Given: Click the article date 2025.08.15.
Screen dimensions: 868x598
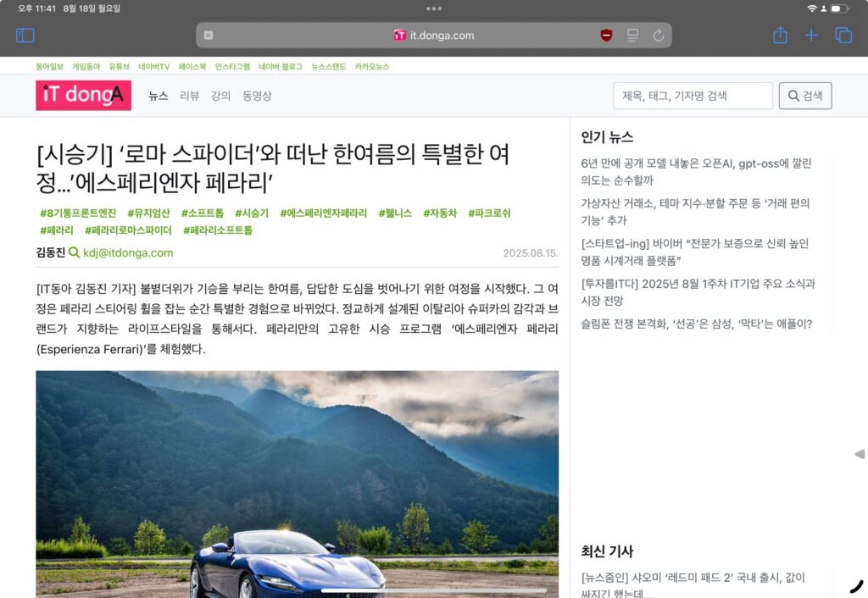Looking at the screenshot, I should click(x=531, y=253).
